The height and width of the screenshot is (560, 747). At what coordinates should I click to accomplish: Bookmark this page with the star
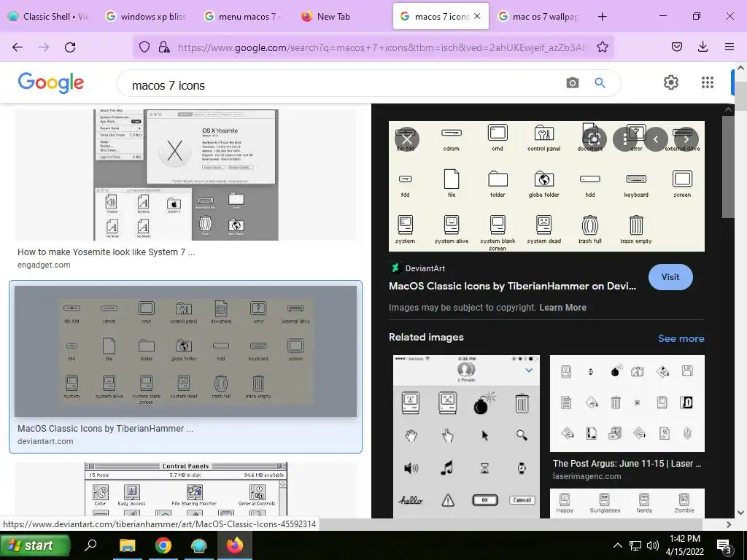[x=602, y=47]
